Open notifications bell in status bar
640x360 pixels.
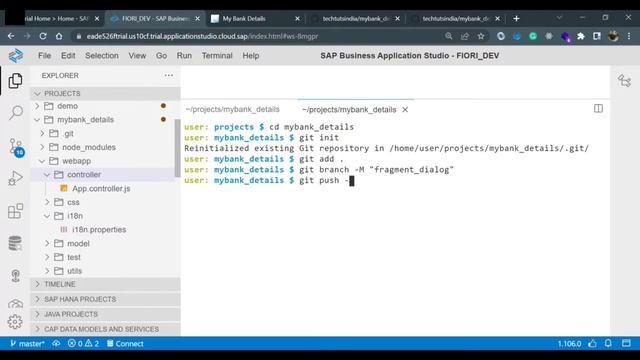pyautogui.click(x=608, y=344)
